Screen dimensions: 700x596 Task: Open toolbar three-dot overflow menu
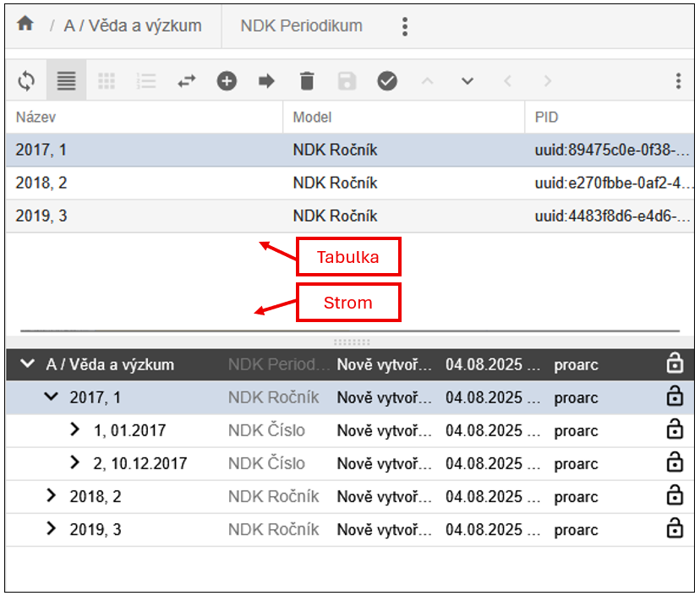click(678, 81)
